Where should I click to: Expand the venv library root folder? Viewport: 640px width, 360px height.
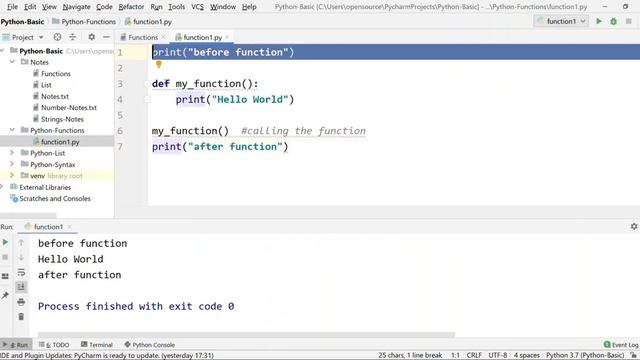coord(12,176)
